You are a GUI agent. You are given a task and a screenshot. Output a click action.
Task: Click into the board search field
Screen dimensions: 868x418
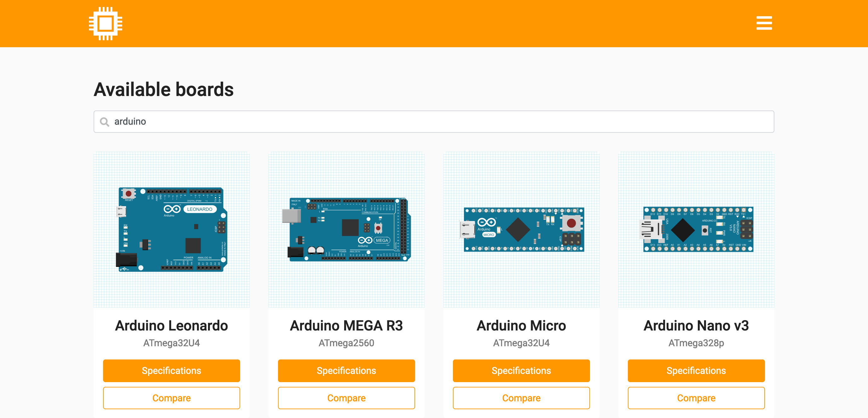[438, 122]
